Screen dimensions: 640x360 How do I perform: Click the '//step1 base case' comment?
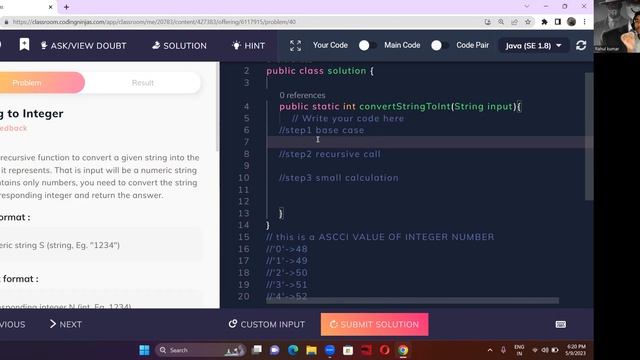322,130
